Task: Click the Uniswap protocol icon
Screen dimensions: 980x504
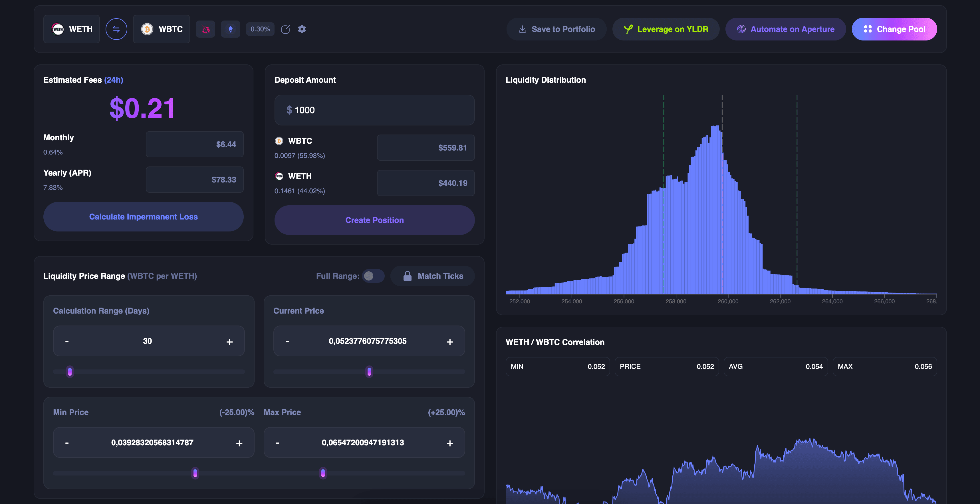Action: click(x=205, y=29)
